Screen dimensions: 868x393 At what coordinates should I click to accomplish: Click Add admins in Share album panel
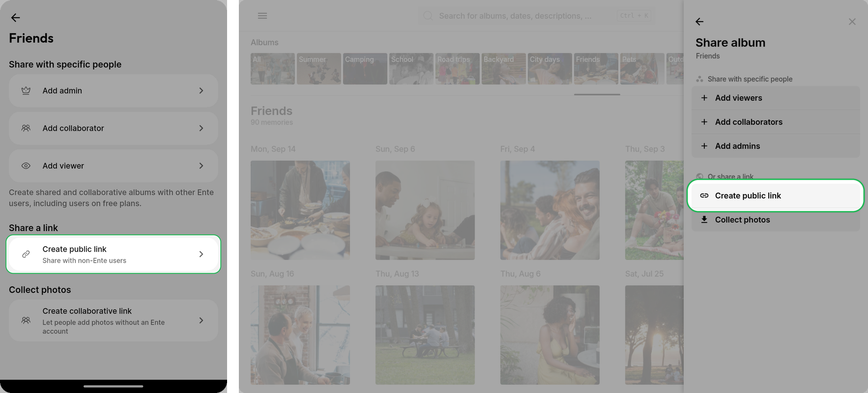[x=776, y=146]
